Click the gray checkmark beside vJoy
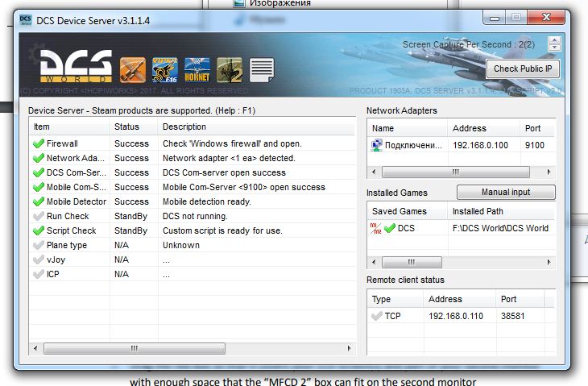This screenshot has width=588, height=386. 39,259
